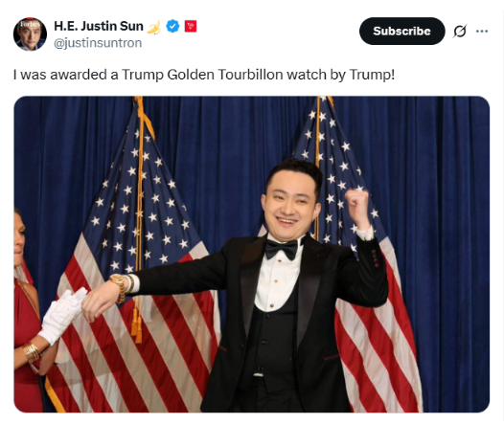504x424 pixels.
Task: Open the H.E. Justin Sun display name
Action: 99,26
